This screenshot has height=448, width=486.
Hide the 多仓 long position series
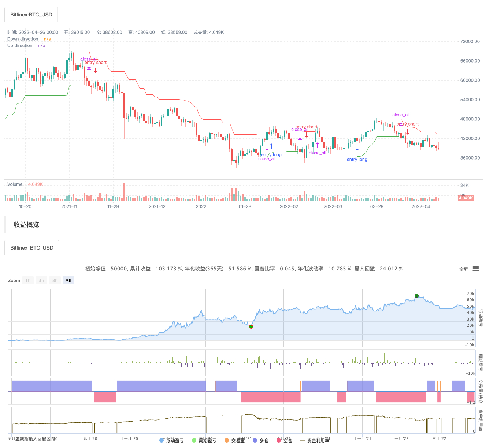coord(260,440)
